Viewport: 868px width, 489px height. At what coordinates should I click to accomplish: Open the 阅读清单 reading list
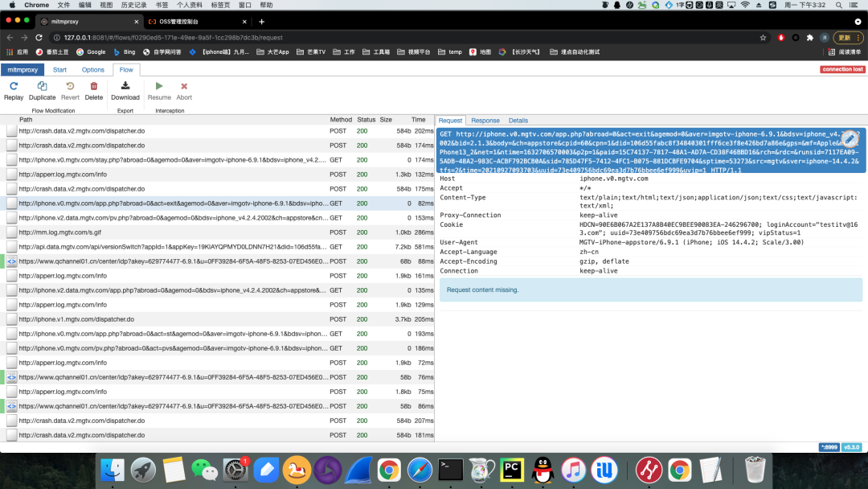pos(845,52)
